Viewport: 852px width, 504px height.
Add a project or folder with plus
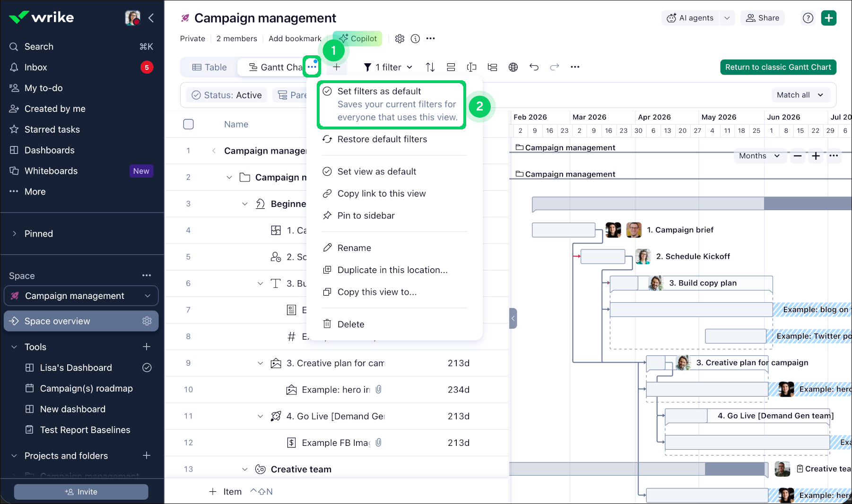pyautogui.click(x=147, y=455)
